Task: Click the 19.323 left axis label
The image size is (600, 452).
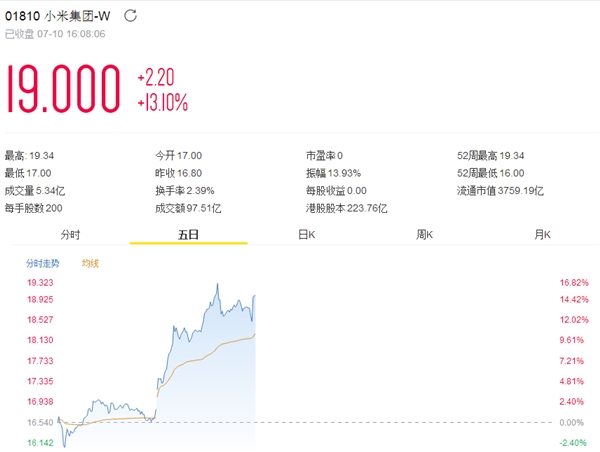Action: (38, 283)
